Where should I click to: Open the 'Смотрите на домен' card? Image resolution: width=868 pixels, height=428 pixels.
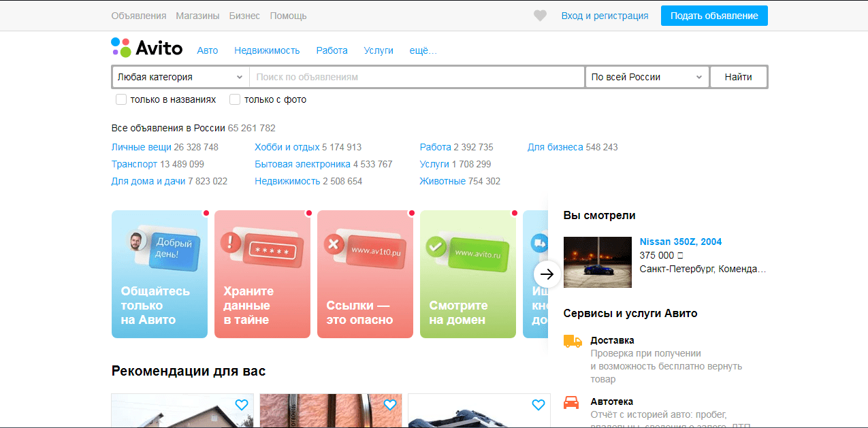point(468,274)
